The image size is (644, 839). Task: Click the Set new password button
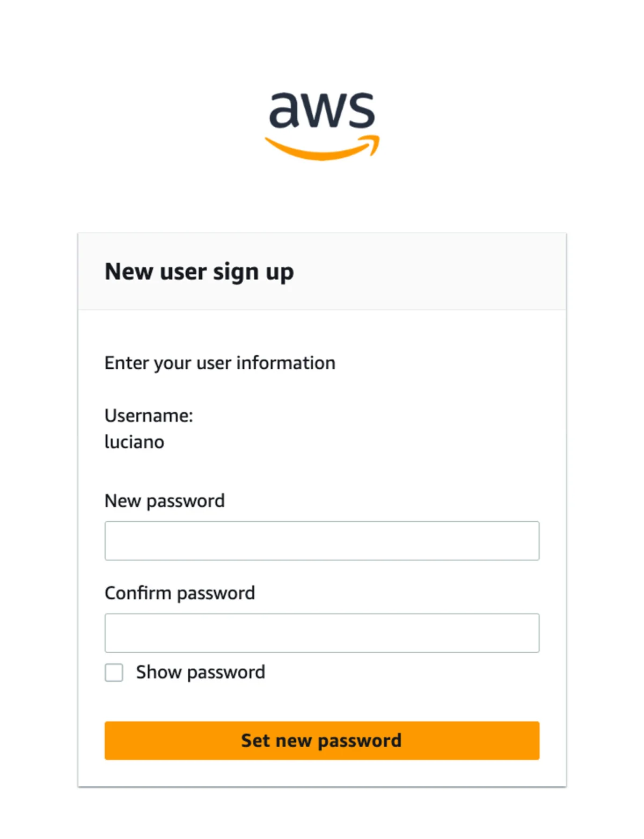322,740
